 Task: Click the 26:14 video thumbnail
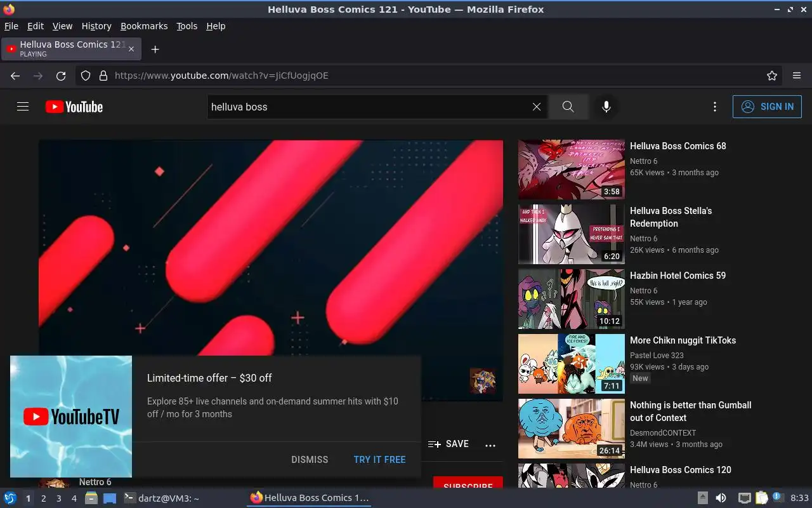point(572,429)
